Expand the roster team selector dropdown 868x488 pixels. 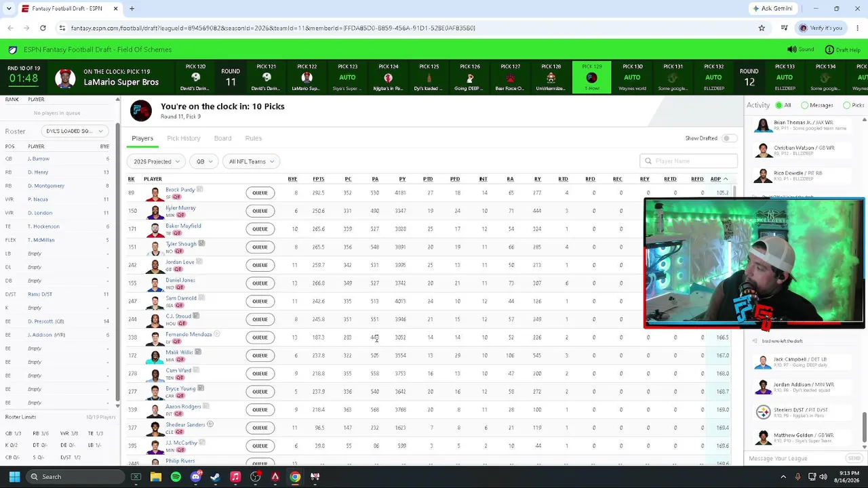coord(75,131)
